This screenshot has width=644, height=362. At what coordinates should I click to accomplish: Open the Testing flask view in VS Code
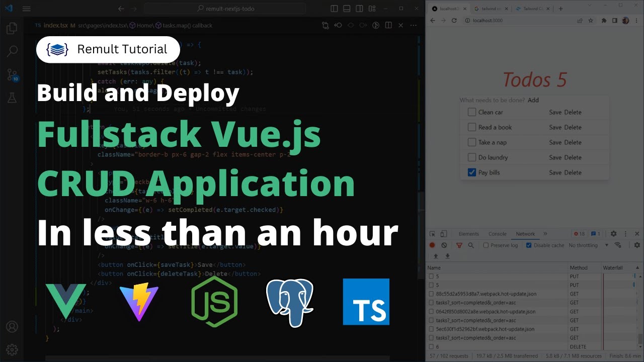point(12,98)
